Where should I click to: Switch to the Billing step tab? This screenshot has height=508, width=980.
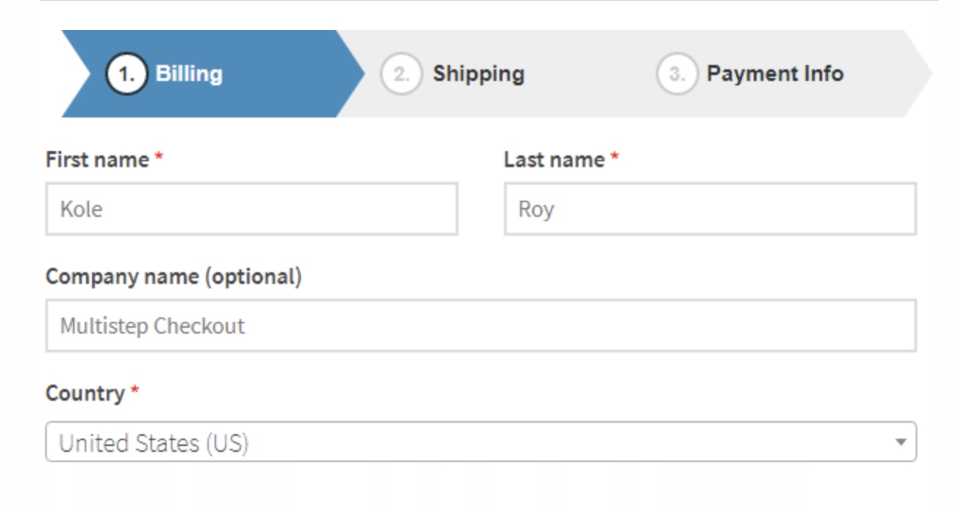tap(188, 74)
